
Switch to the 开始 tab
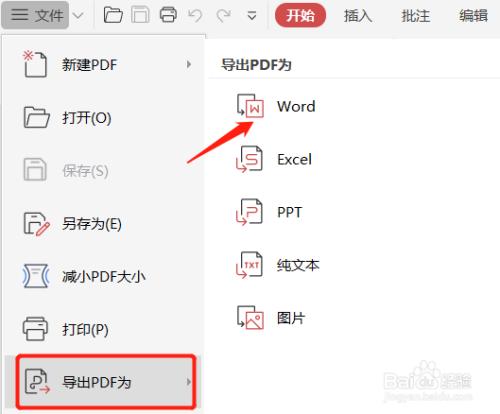300,15
